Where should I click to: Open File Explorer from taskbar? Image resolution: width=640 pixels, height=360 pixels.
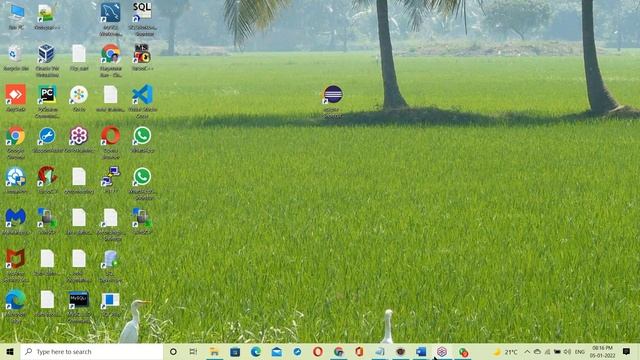tap(214, 351)
